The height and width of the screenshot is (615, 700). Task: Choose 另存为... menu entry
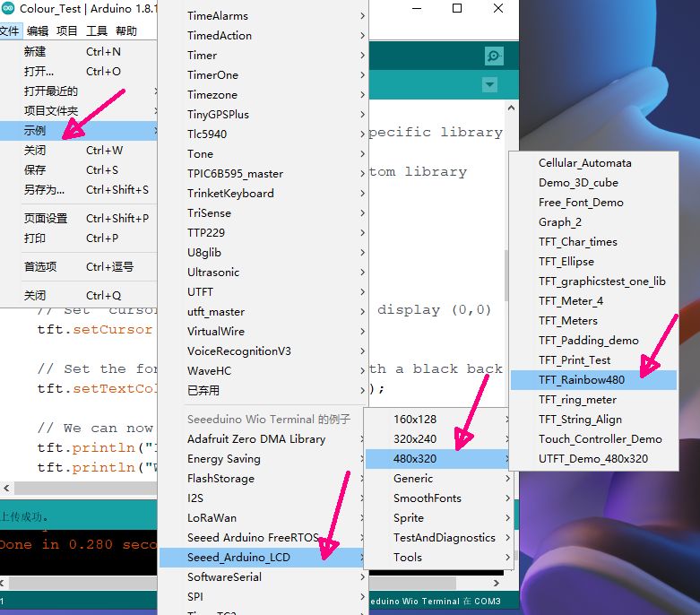pos(79,190)
